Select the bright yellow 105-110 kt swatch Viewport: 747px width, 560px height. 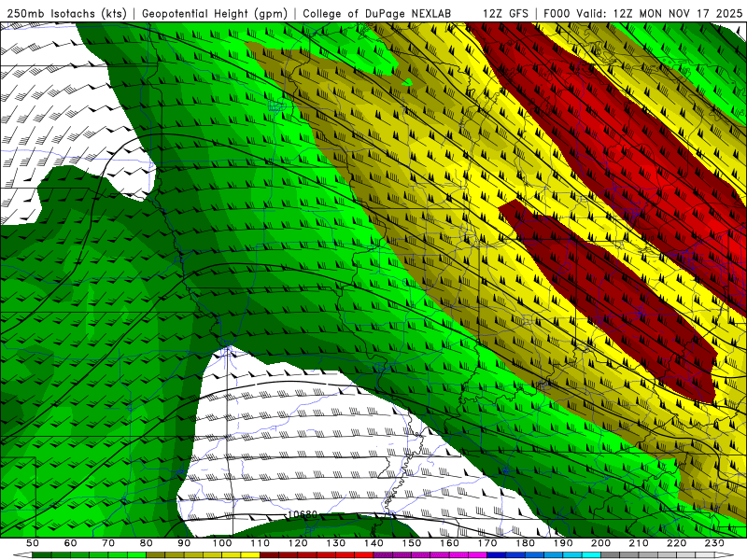coord(250,554)
